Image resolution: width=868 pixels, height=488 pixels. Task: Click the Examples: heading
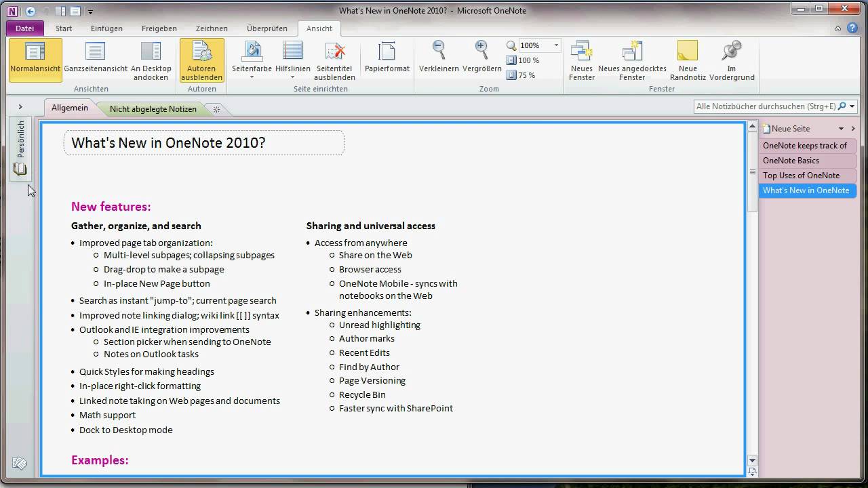tap(100, 460)
